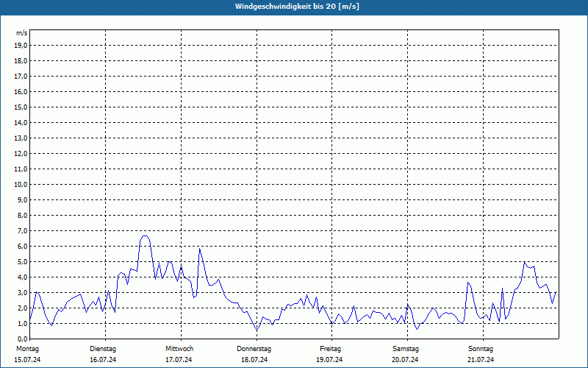The image size is (588, 368).
Task: Click the 15,0 y-axis value
Action: (x=21, y=107)
